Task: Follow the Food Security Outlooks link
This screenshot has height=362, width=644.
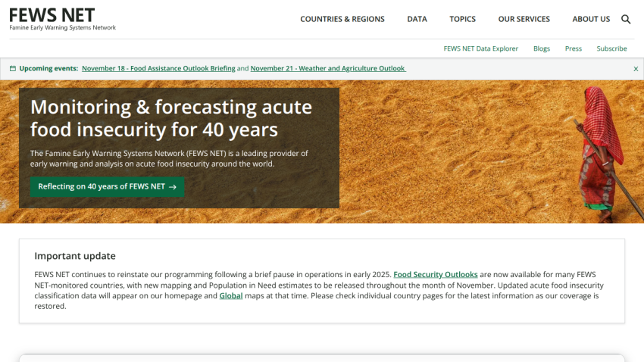Action: pyautogui.click(x=436, y=275)
